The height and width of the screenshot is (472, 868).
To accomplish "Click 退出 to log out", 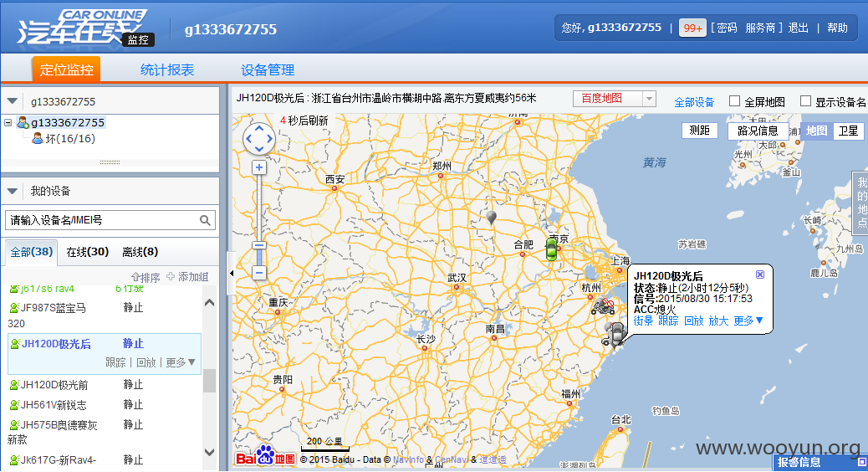I will [799, 28].
